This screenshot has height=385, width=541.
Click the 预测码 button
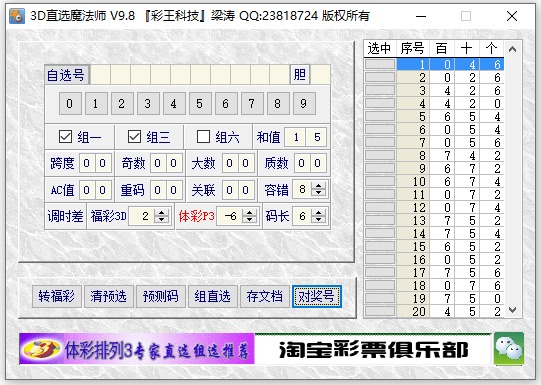click(161, 296)
